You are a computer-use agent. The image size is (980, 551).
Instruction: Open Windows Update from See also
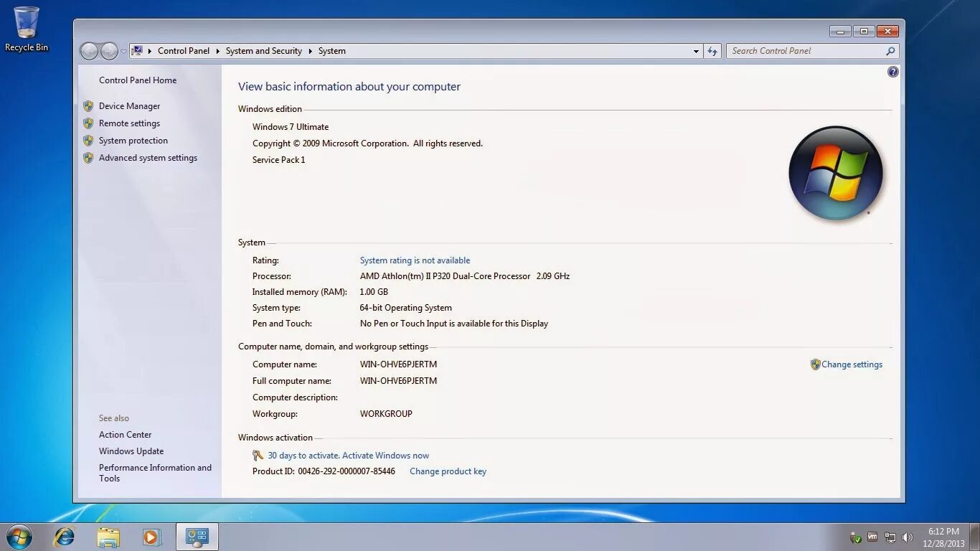(131, 451)
